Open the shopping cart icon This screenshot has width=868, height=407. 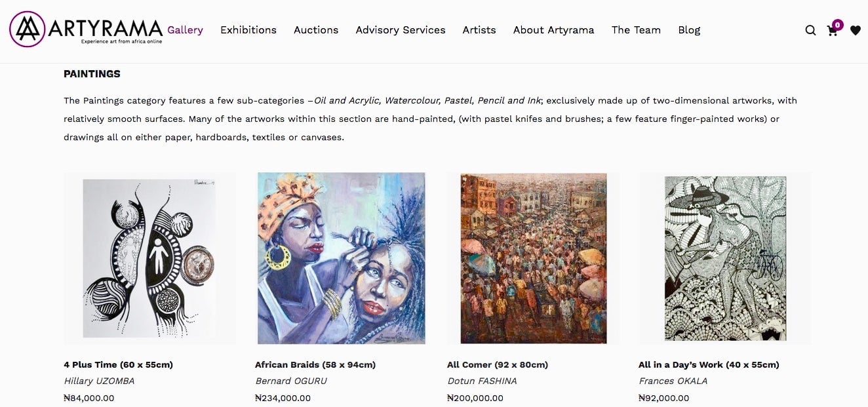pyautogui.click(x=833, y=29)
